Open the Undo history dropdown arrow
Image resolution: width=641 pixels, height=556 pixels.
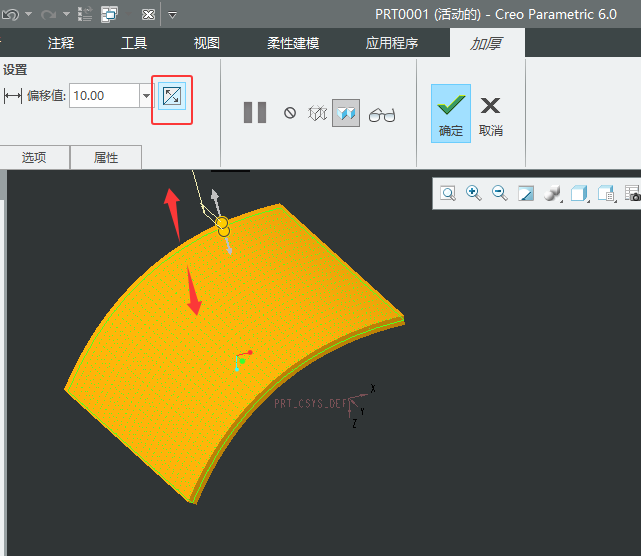[28, 15]
